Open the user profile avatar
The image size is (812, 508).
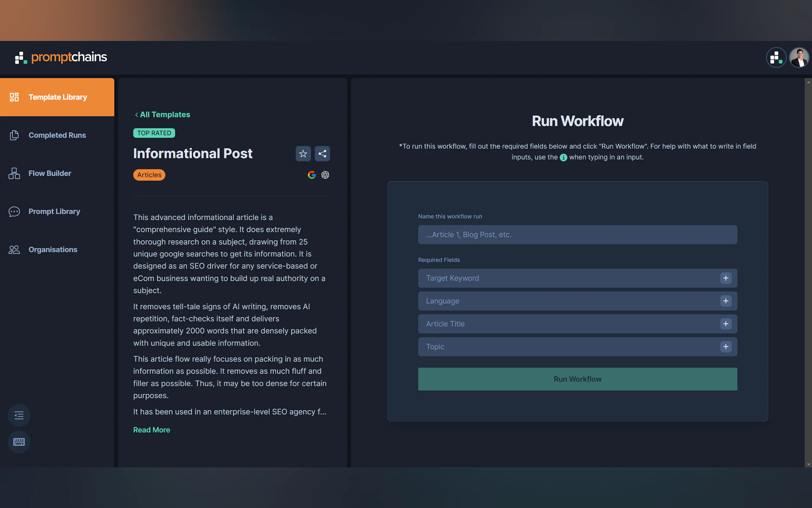(x=799, y=58)
